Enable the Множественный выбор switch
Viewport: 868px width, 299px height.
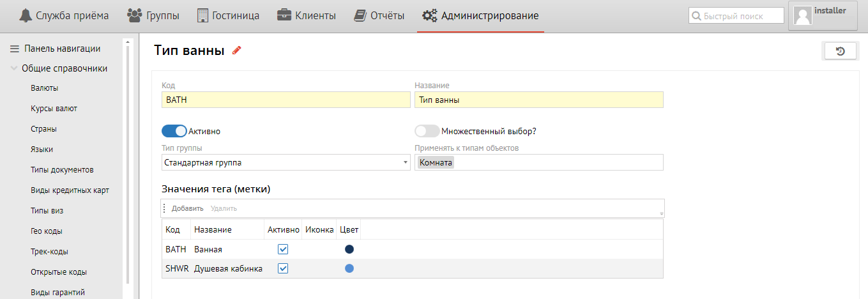[x=427, y=131]
